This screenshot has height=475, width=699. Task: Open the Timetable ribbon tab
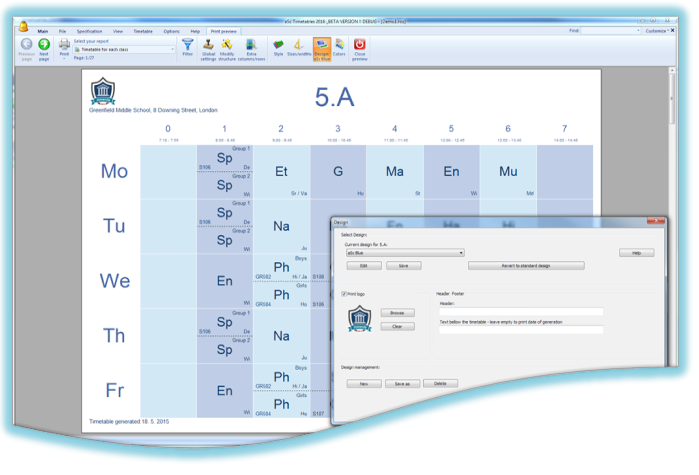[145, 31]
